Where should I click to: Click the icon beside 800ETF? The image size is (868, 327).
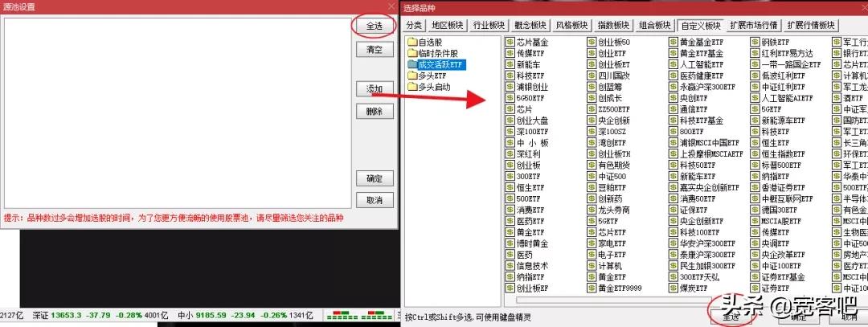click(674, 132)
